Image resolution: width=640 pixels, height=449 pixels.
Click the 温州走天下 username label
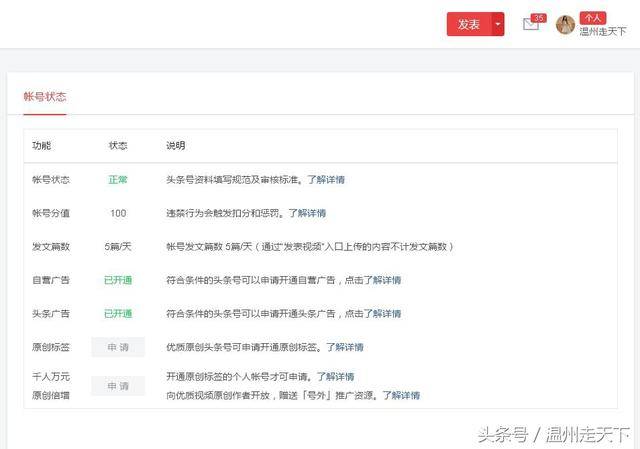coord(604,32)
